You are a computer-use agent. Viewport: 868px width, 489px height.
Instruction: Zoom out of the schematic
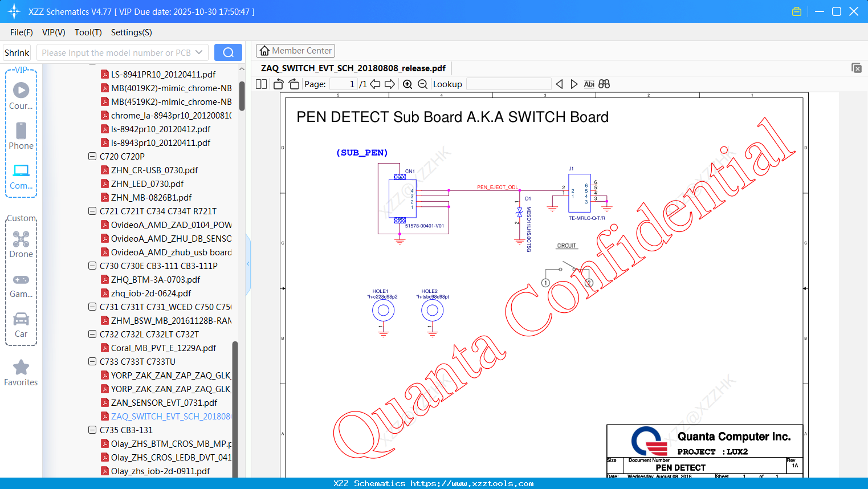pos(422,84)
